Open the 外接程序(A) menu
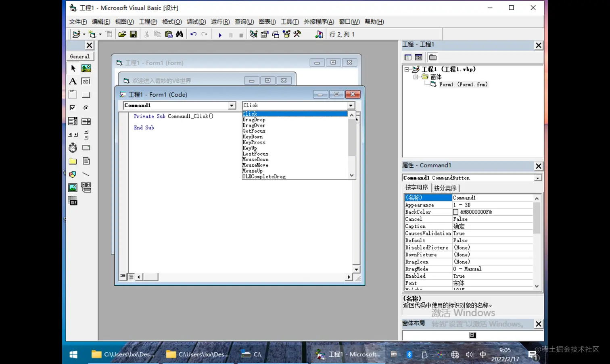 [x=319, y=22]
